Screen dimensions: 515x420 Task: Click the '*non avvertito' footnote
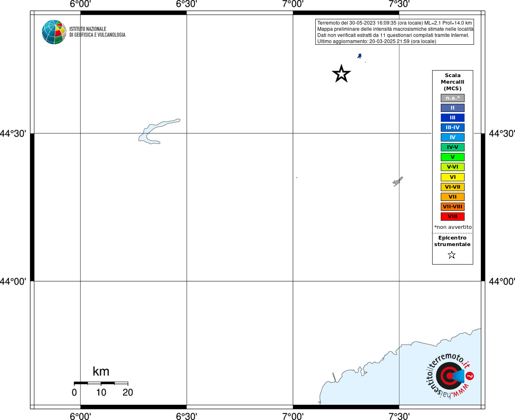[x=453, y=227]
